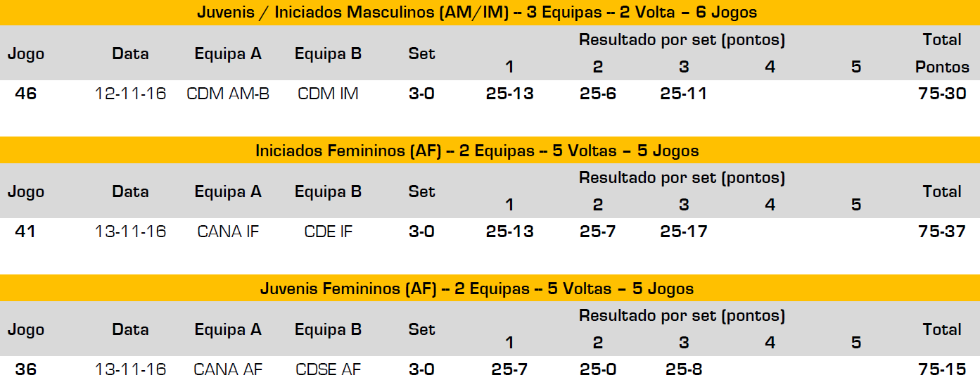
Task: Select the 25-17 set score
Action: tap(684, 232)
